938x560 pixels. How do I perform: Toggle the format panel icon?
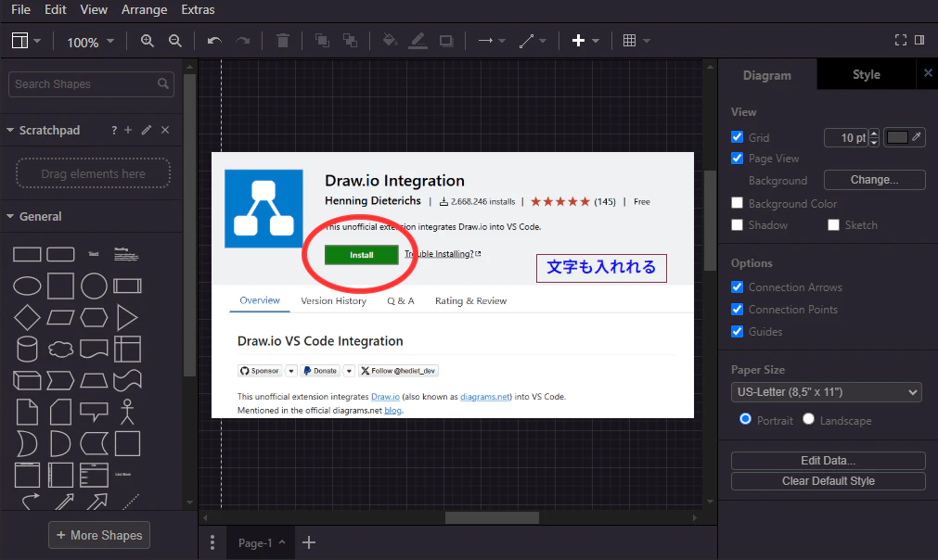[920, 40]
